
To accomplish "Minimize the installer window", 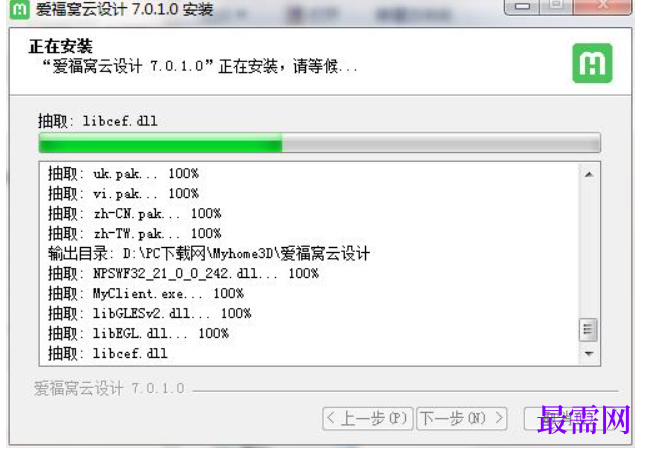I will [x=522, y=7].
